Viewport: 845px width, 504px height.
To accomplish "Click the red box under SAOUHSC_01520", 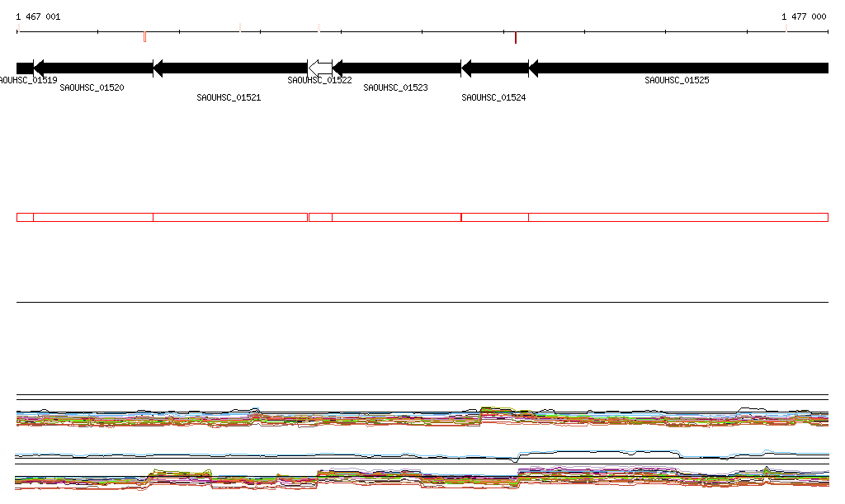I will (x=93, y=218).
